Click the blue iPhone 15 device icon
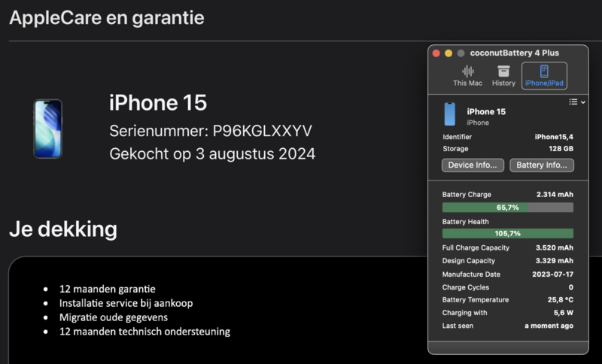 pos(450,115)
